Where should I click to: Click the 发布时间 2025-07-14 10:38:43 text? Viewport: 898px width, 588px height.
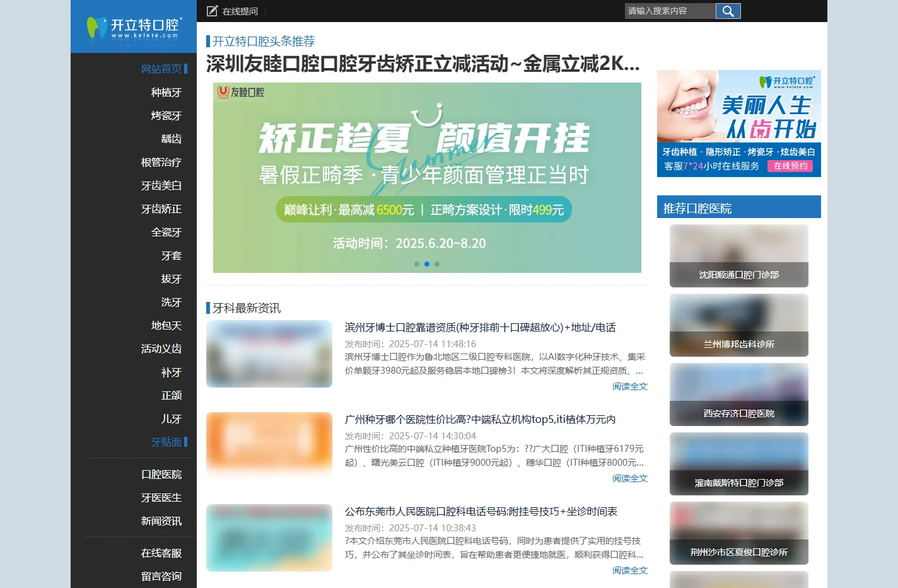click(x=411, y=528)
